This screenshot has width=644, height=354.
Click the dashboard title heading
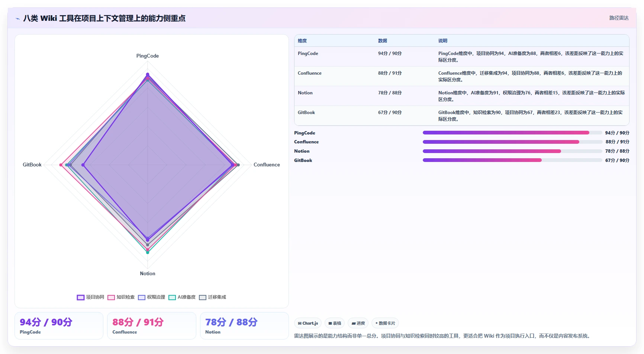pos(104,18)
